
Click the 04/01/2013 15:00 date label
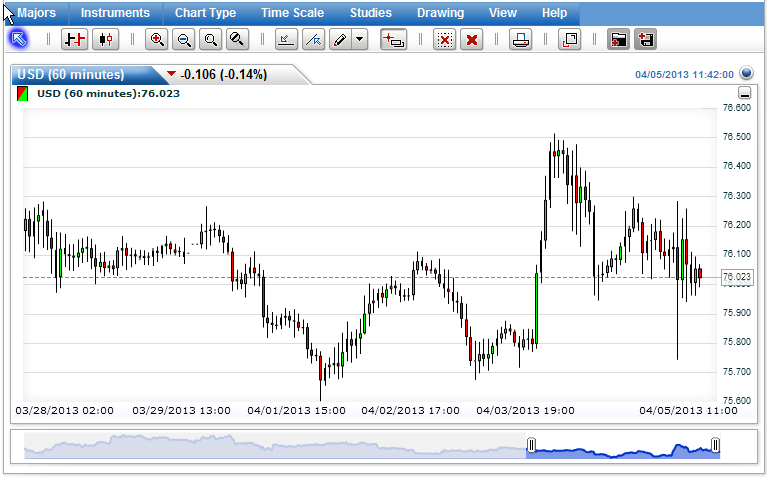coord(296,410)
